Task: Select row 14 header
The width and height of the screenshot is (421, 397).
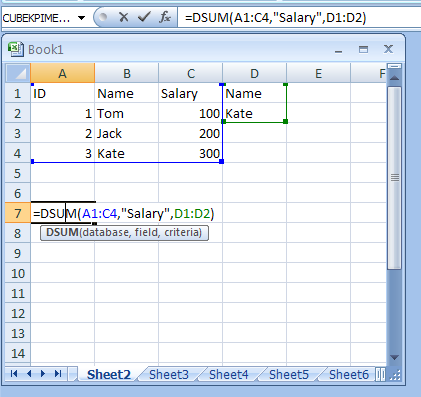Action: (x=18, y=353)
